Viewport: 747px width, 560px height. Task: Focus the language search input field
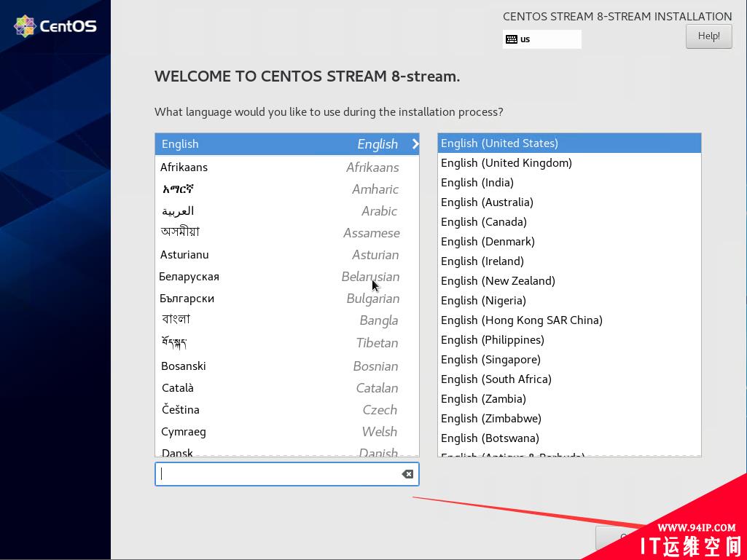pos(287,474)
